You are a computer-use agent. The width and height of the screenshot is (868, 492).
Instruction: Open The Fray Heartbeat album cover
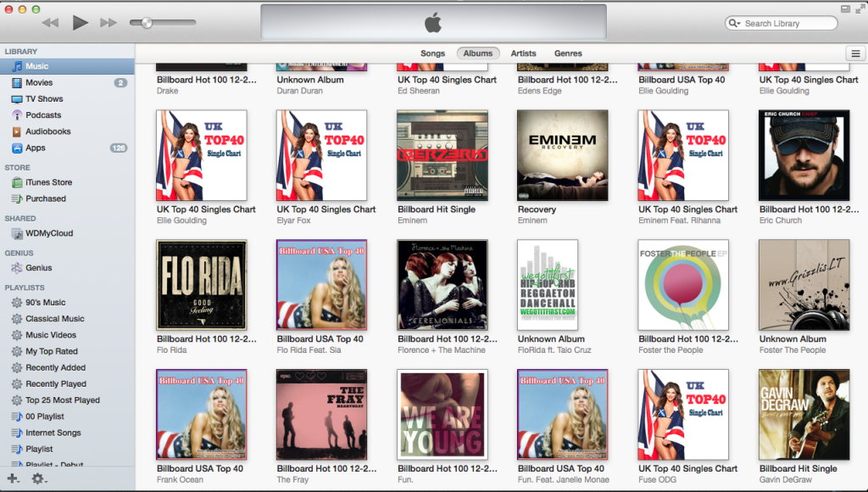[x=321, y=415]
